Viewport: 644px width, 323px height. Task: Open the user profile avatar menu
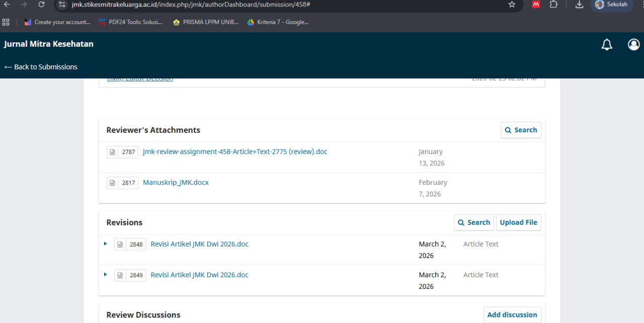[x=633, y=45]
